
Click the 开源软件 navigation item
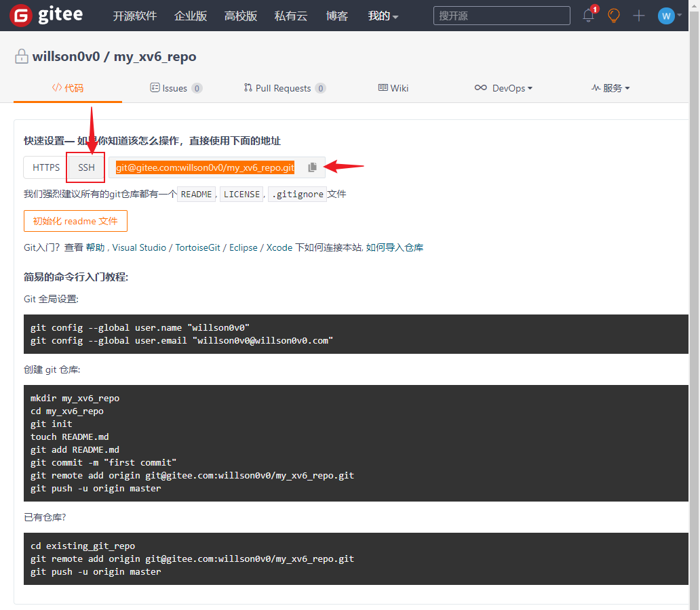134,16
